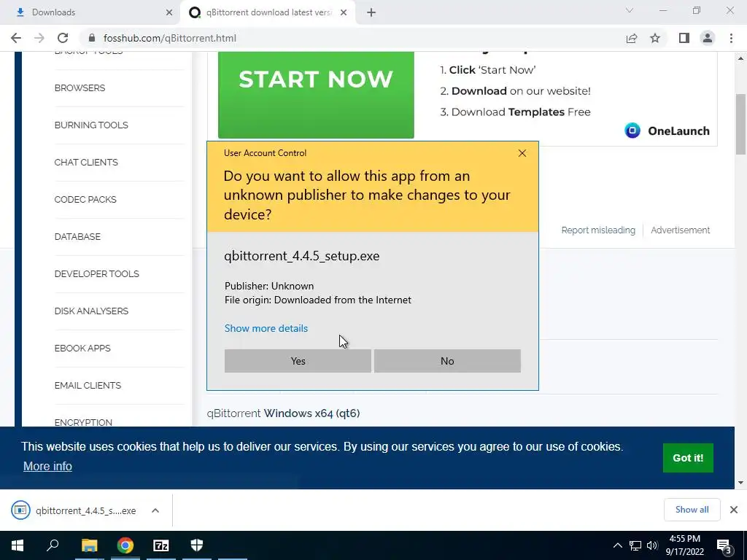Open shield UAC app in taskbar
Image resolution: width=747 pixels, height=560 pixels.
(x=197, y=545)
